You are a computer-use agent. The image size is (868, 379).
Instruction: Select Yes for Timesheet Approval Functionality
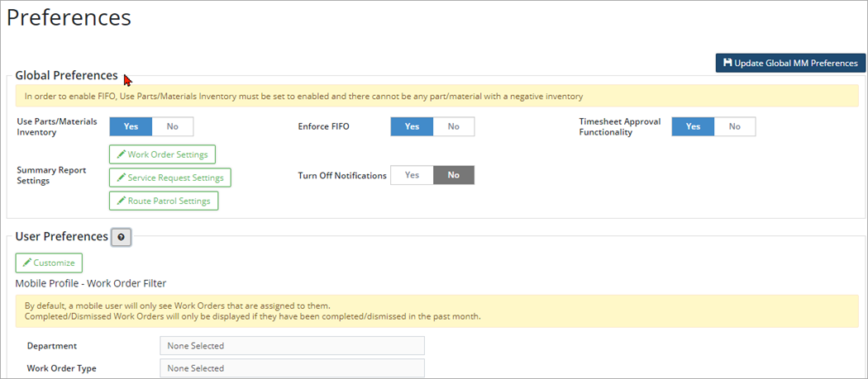[x=693, y=126]
